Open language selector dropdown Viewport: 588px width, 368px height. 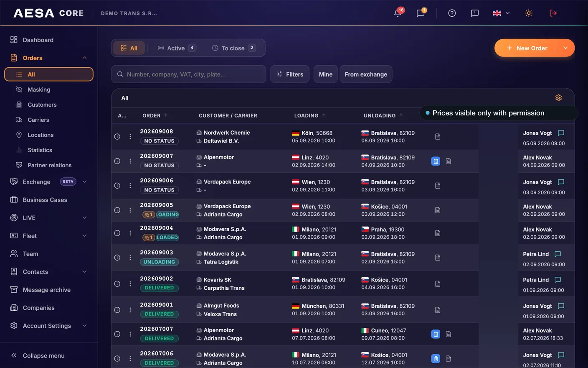tap(501, 13)
